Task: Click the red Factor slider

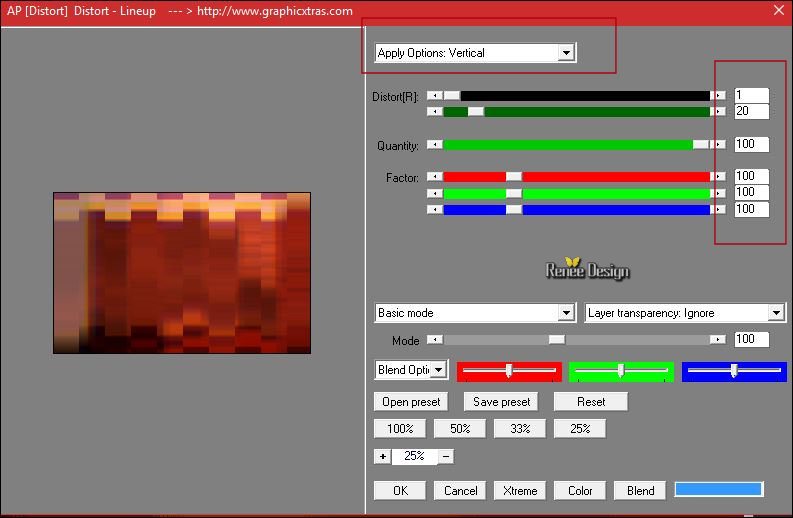Action: [577, 177]
